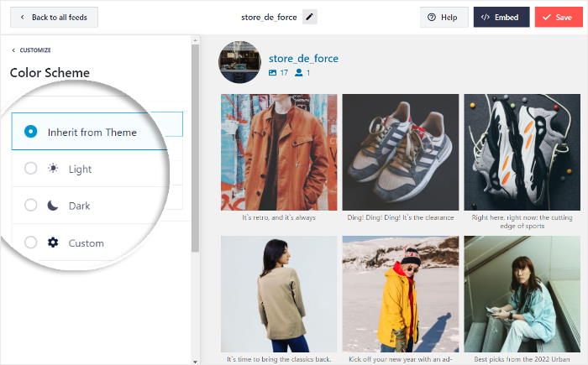Screen dimensions: 588x365
Task: Click the question mark icon in Help
Action: point(432,18)
